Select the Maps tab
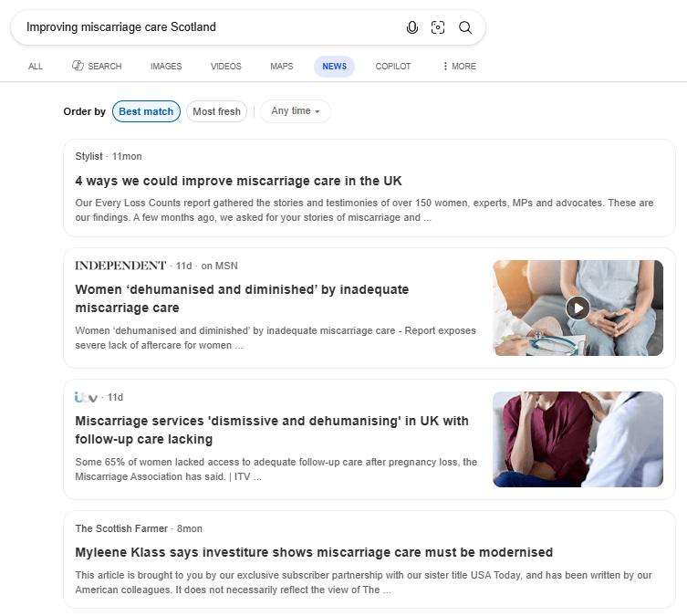 (x=282, y=67)
